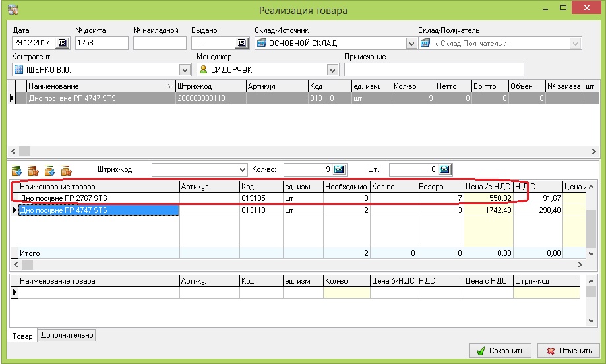Click the second toolbar icon with the red cross
This screenshot has height=364, width=606.
coord(33,171)
